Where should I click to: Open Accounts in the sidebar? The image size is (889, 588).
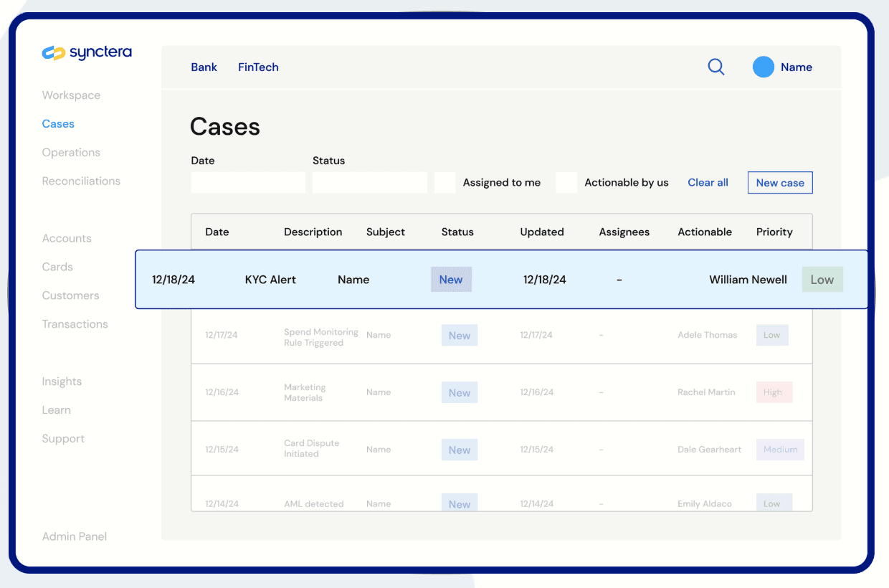click(67, 239)
